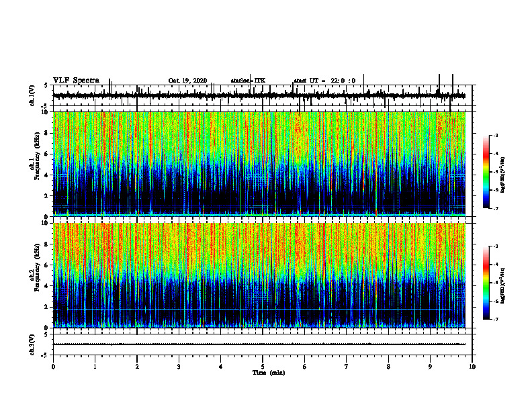Click the "5" volt tick of ch.1(V) axis
The width and height of the screenshot is (532, 411).
46,86
